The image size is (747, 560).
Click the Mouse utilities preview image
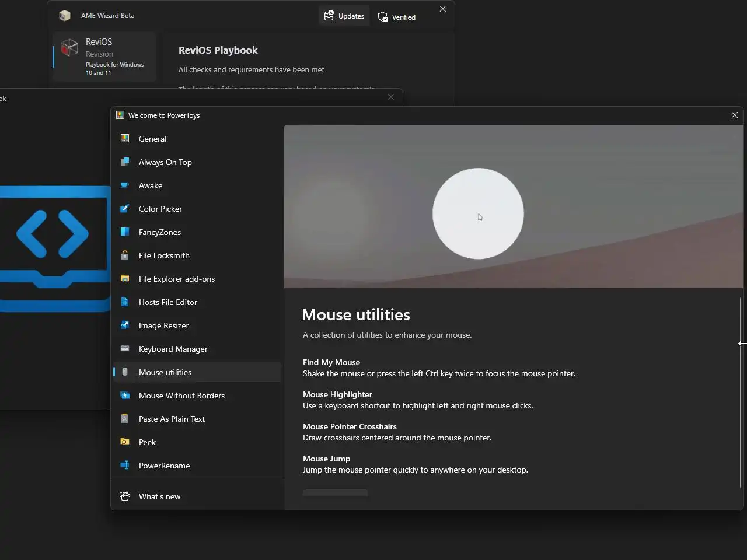click(x=514, y=206)
